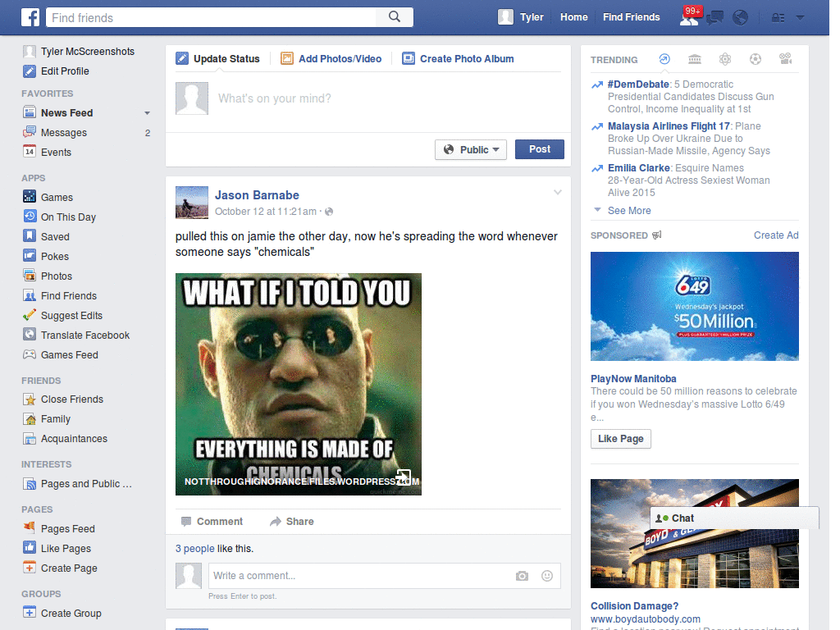840x630 pixels.
Task: Click Like Page for PlayNow Manitoba
Action: point(621,439)
